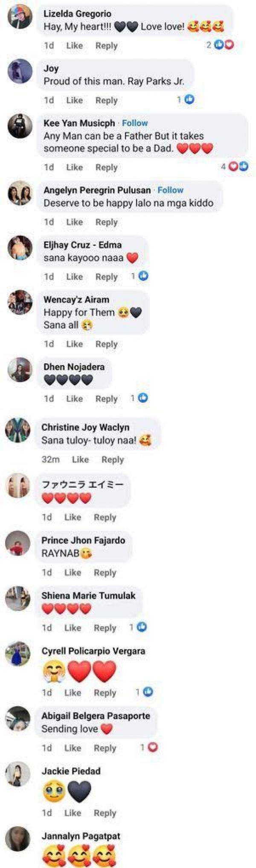This screenshot has height=868, width=256.
Task: Click the 32m timestamp on Christine's comment
Action: pos(50,459)
